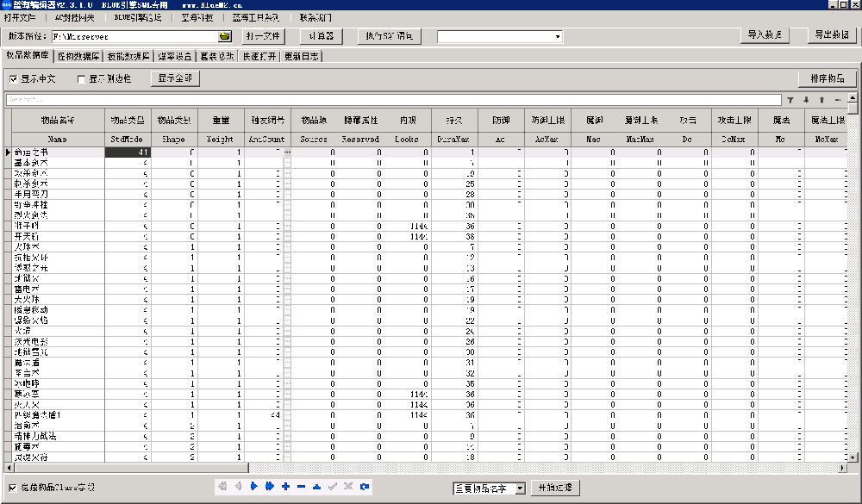
Task: Click the 导出数据 button
Action: click(x=832, y=34)
